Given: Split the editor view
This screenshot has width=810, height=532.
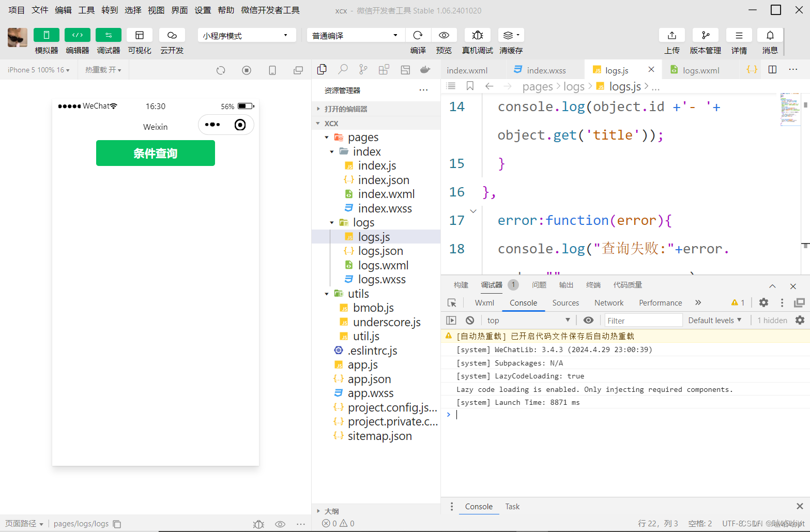Looking at the screenshot, I should [x=773, y=70].
